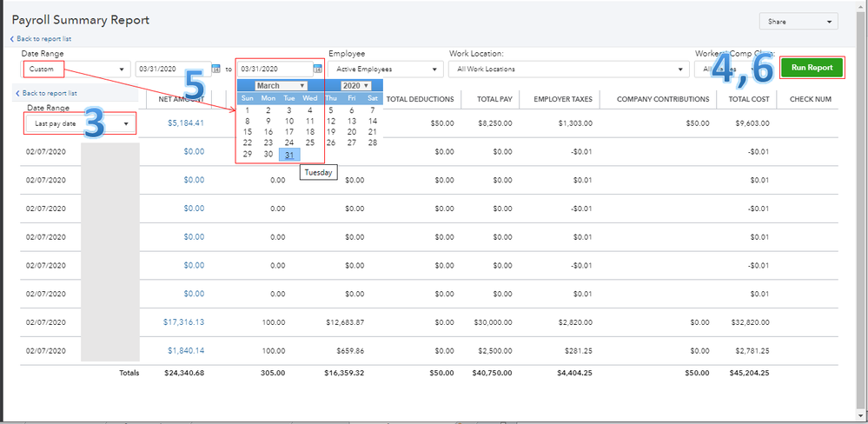Click net amount link $1,840.14
Viewport: 868px width, 424px height.
click(x=186, y=350)
